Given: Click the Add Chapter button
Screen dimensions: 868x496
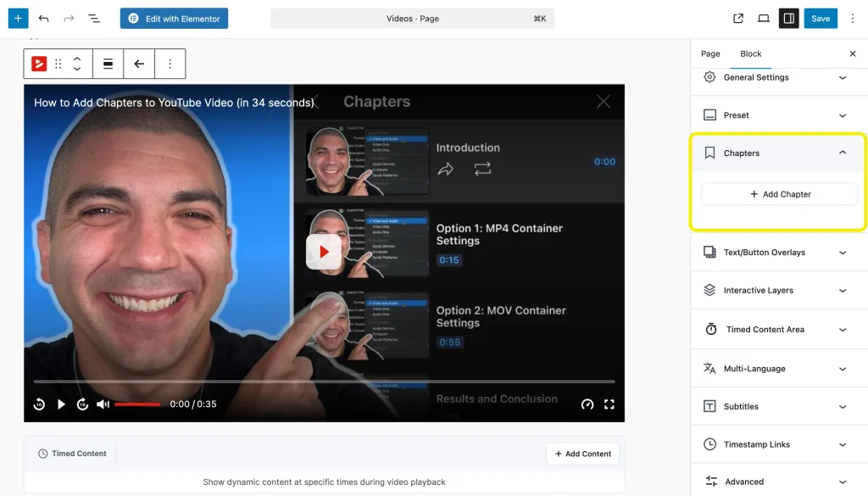Looking at the screenshot, I should 779,194.
